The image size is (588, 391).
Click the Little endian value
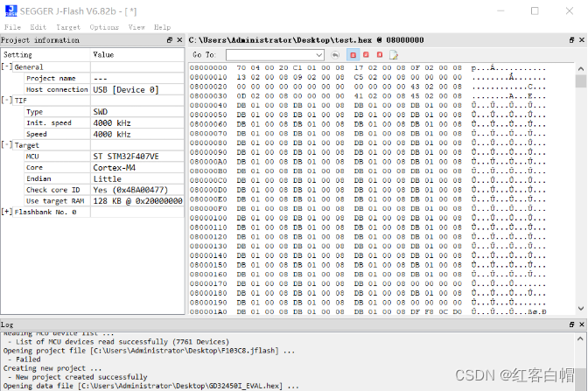coord(108,178)
